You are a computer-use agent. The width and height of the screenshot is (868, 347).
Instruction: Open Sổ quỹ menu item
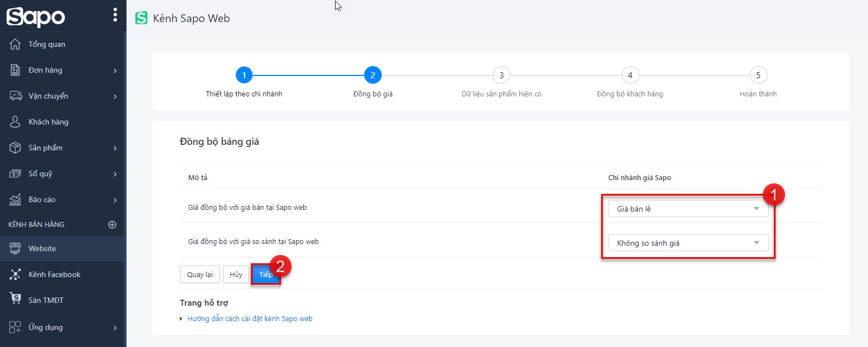(62, 173)
